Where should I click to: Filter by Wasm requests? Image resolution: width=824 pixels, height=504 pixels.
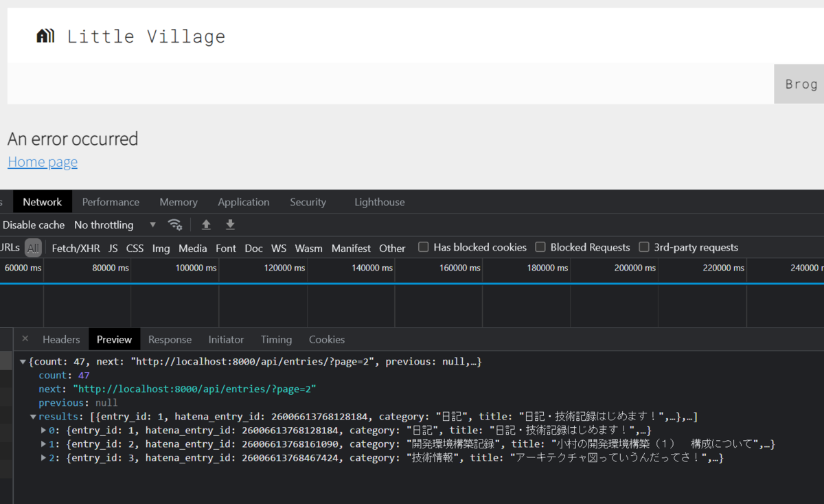pos(309,248)
